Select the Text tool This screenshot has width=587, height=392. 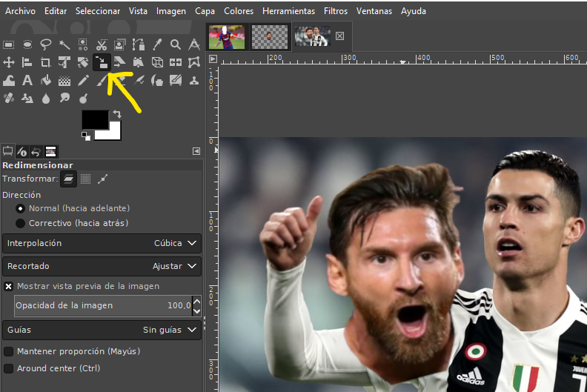click(27, 80)
